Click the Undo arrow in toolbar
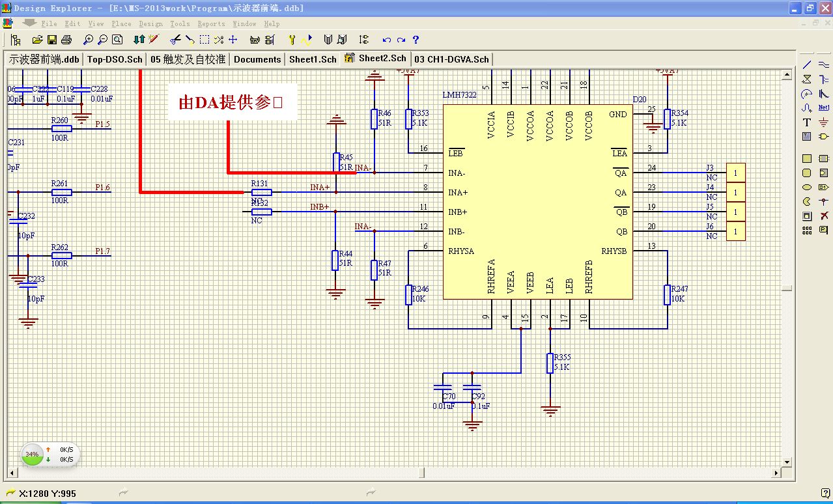 click(386, 40)
